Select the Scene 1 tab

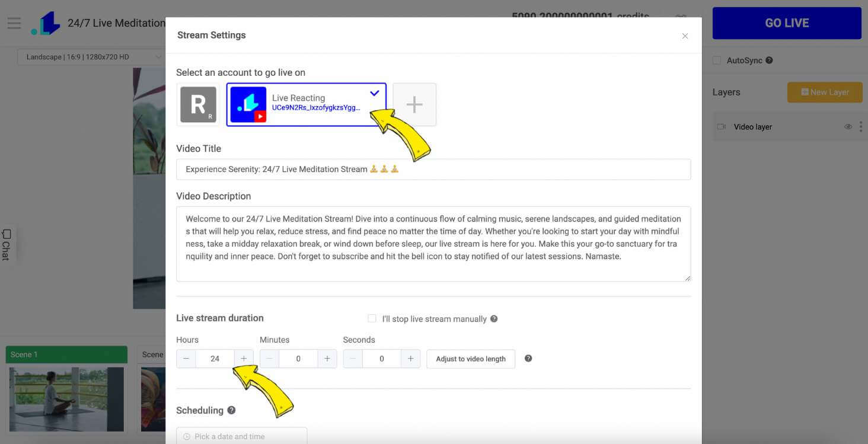click(66, 354)
